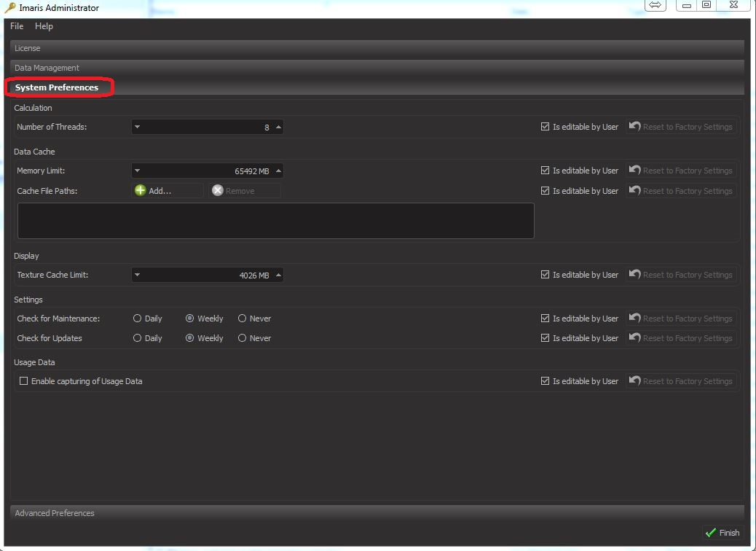Click reset arrow icon for Memory Limit
756x551 pixels.
click(635, 171)
